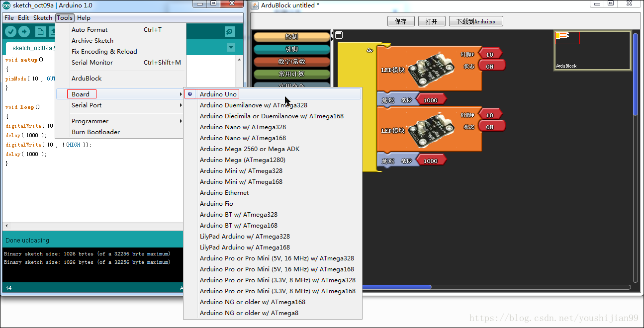This screenshot has height=328, width=644.
Task: Select Burn Bootloader menu item
Action: pyautogui.click(x=120, y=132)
